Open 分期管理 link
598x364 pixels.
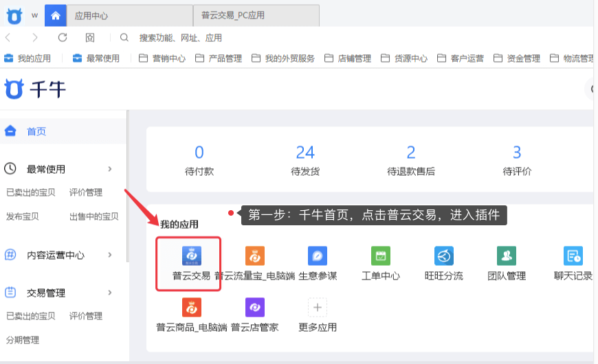23,340
